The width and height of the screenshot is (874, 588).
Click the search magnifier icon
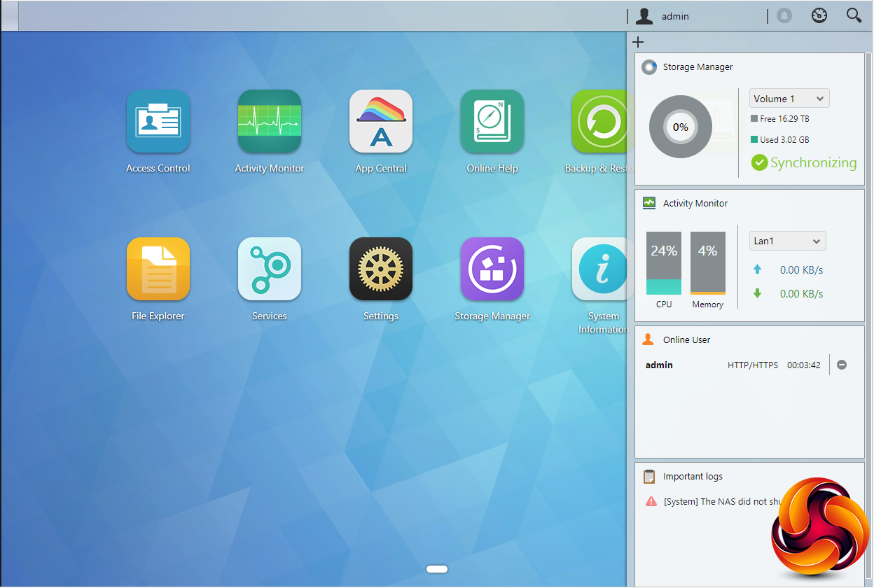pyautogui.click(x=854, y=15)
